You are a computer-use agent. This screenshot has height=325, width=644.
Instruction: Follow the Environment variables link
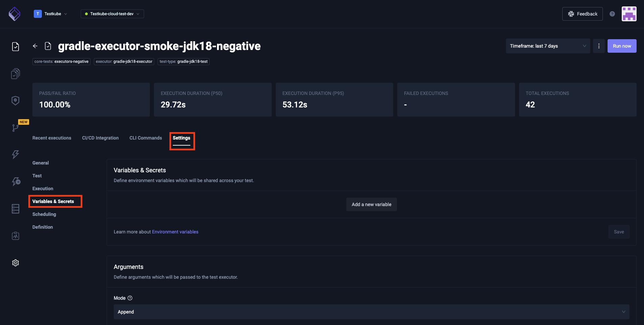point(175,232)
